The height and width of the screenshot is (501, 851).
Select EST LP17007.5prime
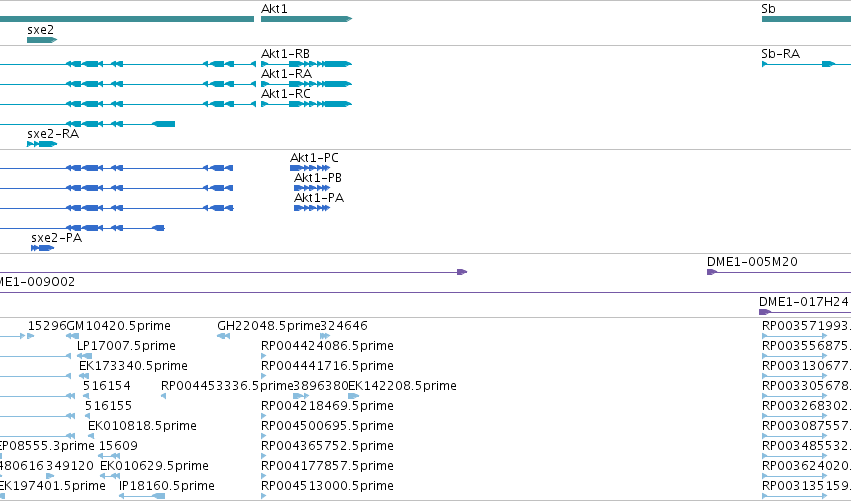[126, 346]
